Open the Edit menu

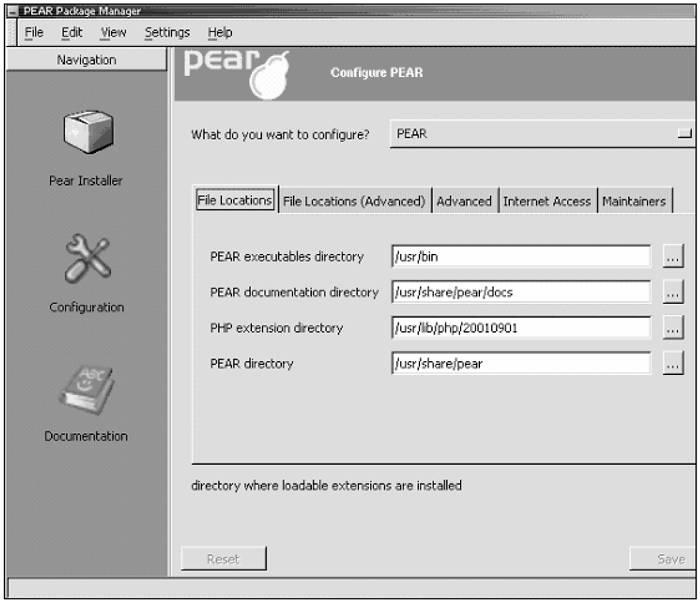72,33
